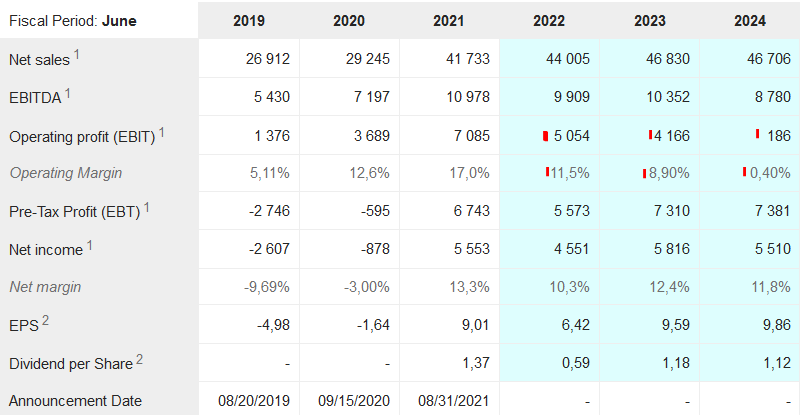Viewport: 801px width, 415px height.
Task: Select the 2021 column header
Action: [448, 21]
